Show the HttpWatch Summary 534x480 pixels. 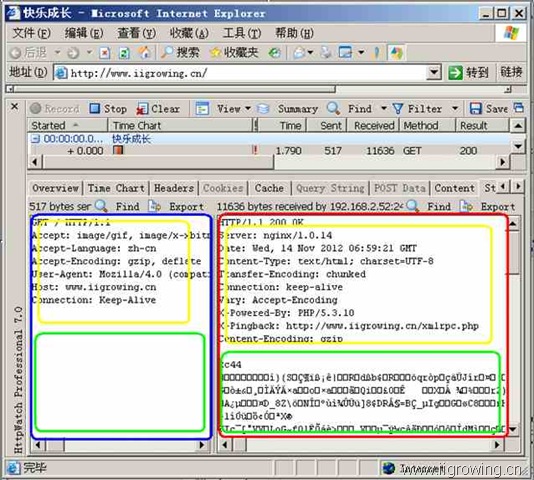(287, 109)
